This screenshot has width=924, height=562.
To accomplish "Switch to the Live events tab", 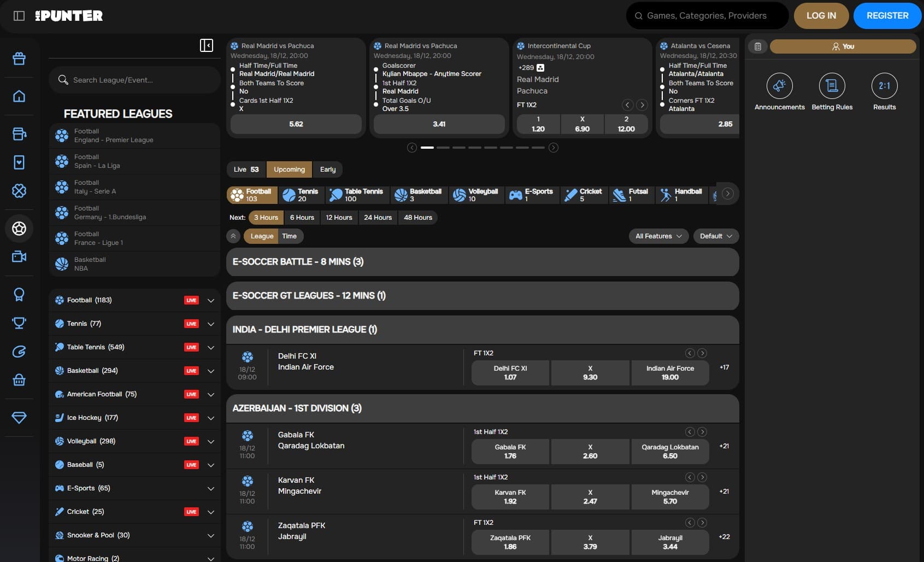I will point(246,169).
